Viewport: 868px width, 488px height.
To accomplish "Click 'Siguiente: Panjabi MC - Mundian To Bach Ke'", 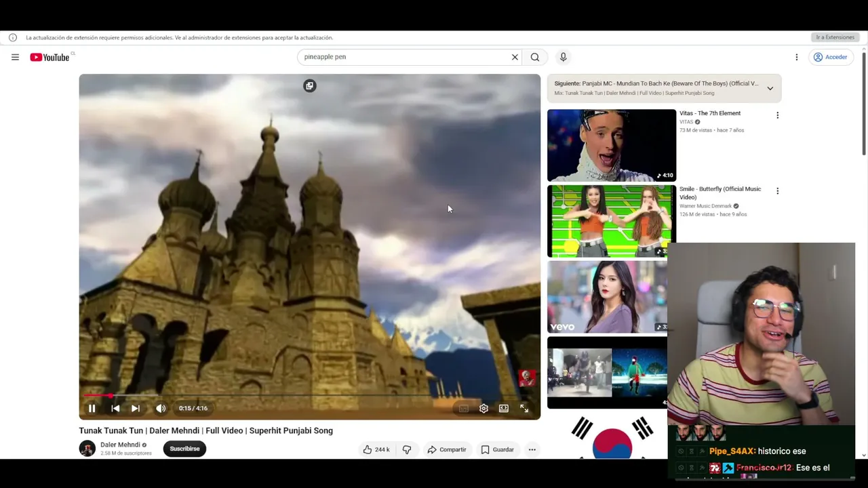I will (x=656, y=83).
